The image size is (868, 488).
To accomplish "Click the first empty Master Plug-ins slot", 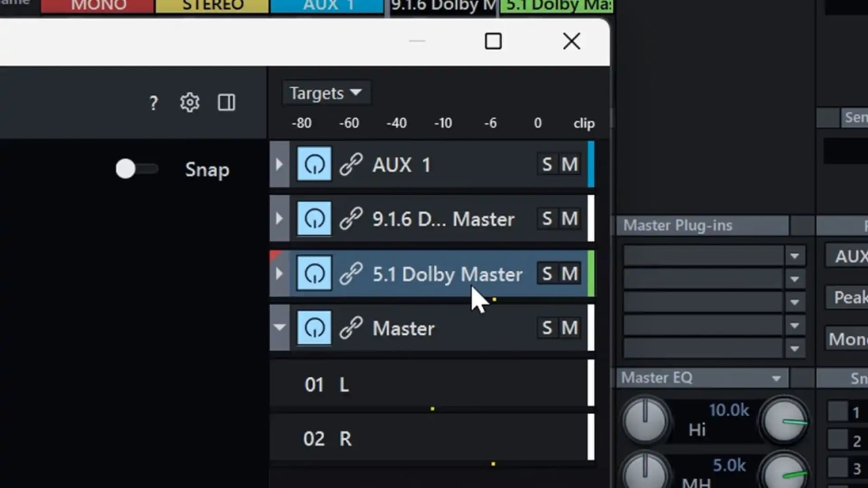I will coord(704,256).
